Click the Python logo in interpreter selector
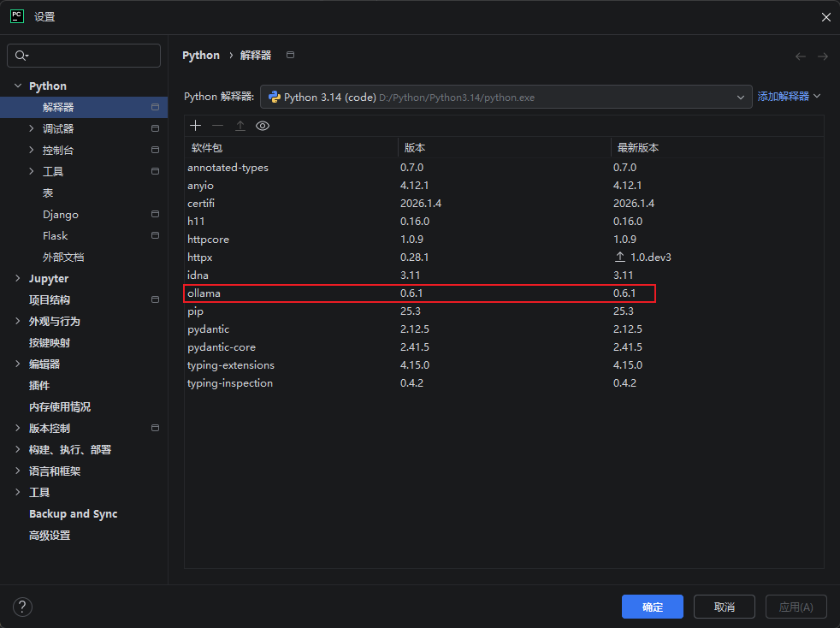Viewport: 840px width, 628px height. point(275,97)
